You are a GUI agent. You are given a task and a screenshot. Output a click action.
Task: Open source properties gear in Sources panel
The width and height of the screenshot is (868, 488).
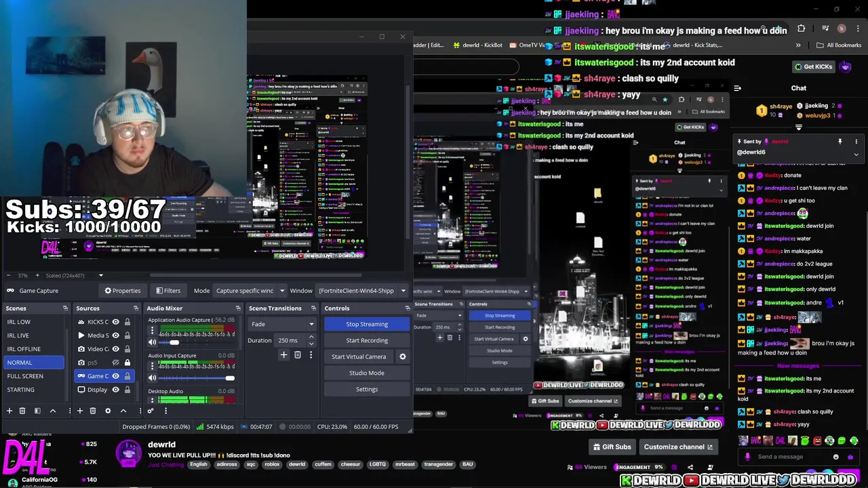pos(108,411)
